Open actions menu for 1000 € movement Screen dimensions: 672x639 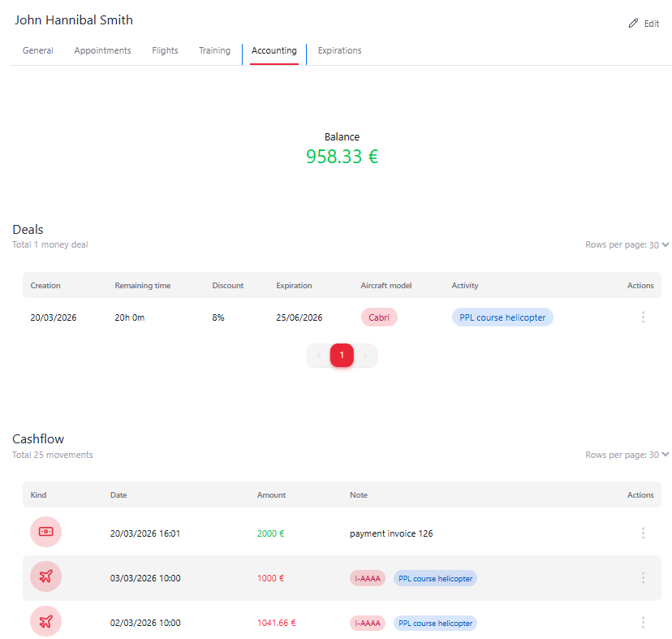[643, 578]
